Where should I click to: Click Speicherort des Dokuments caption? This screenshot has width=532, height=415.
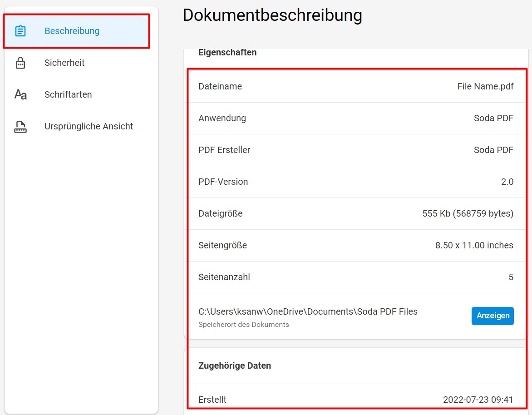coord(244,324)
